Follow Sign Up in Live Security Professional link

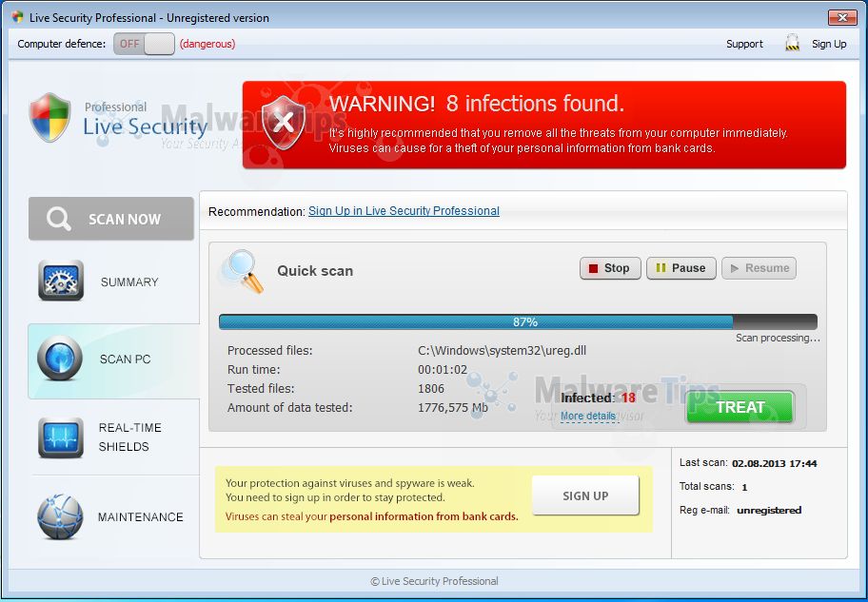tap(404, 211)
